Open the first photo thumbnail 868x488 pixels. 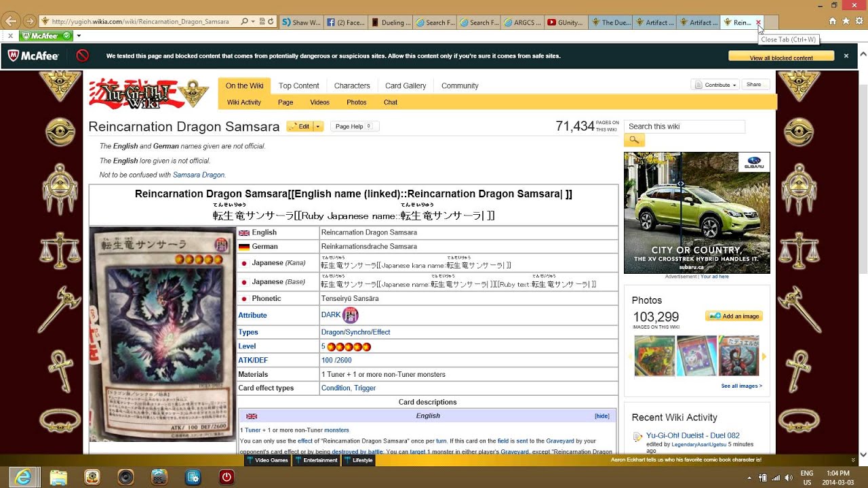(x=654, y=356)
